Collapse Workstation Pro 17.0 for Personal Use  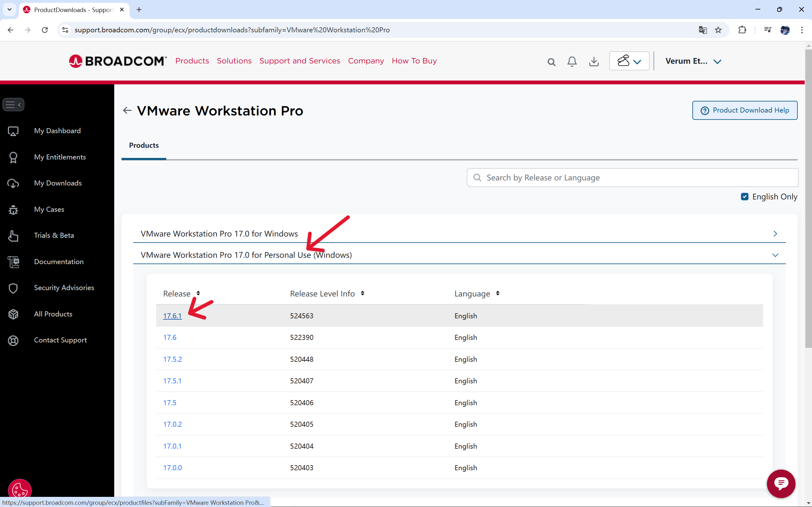pos(459,255)
